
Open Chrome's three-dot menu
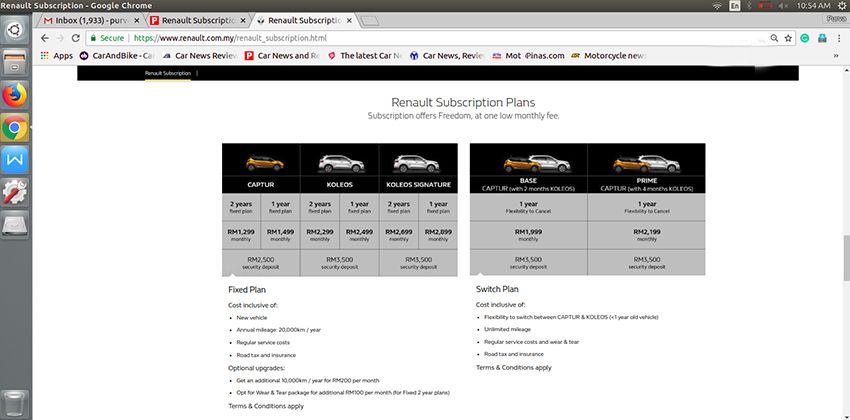[x=839, y=38]
